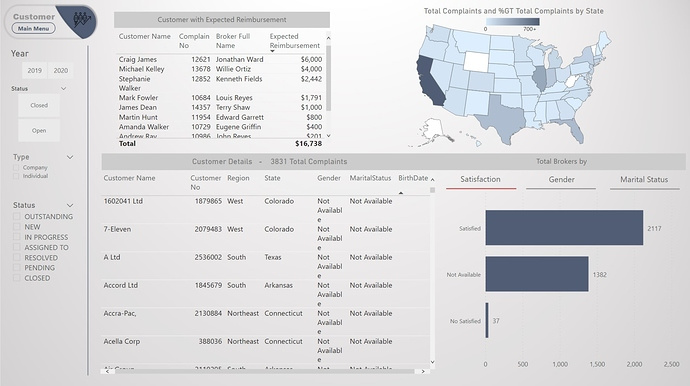This screenshot has width=690, height=386.
Task: Click the Customer Details horizontal scrollbar
Action: (x=263, y=372)
